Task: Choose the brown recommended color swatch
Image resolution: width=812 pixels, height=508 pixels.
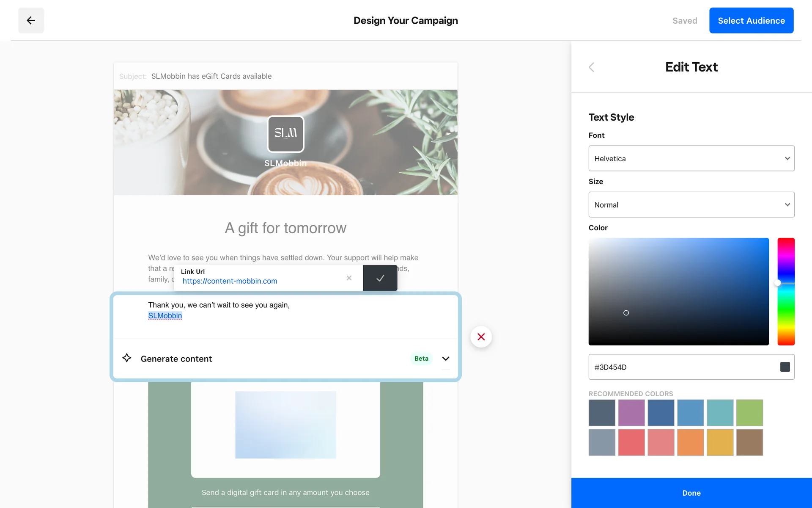Action: pos(749,442)
